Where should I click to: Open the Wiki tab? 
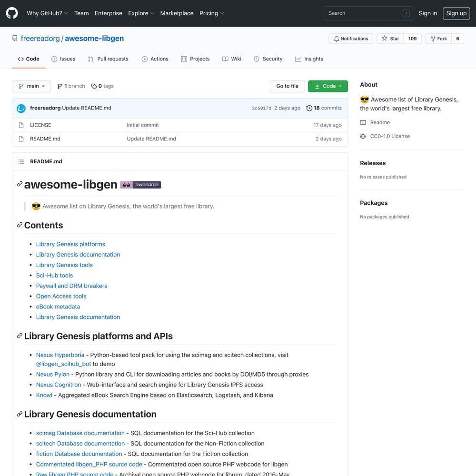tap(232, 59)
